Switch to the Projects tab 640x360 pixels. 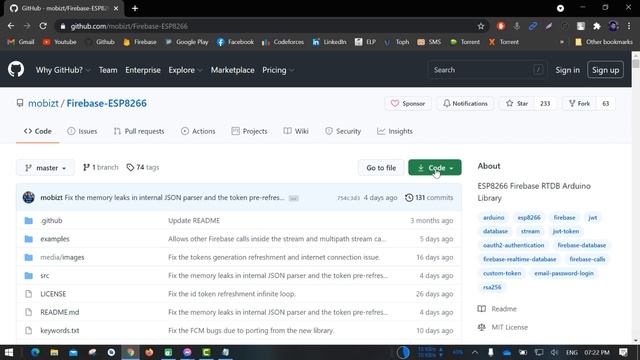249,131
